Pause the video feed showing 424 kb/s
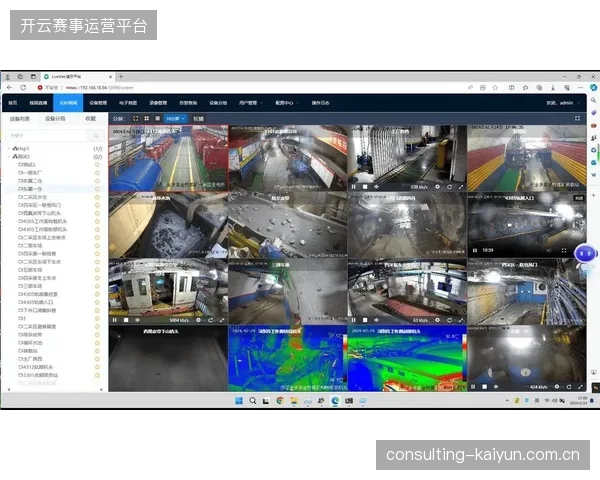Screen dimensions: 600x480 coord(473,387)
